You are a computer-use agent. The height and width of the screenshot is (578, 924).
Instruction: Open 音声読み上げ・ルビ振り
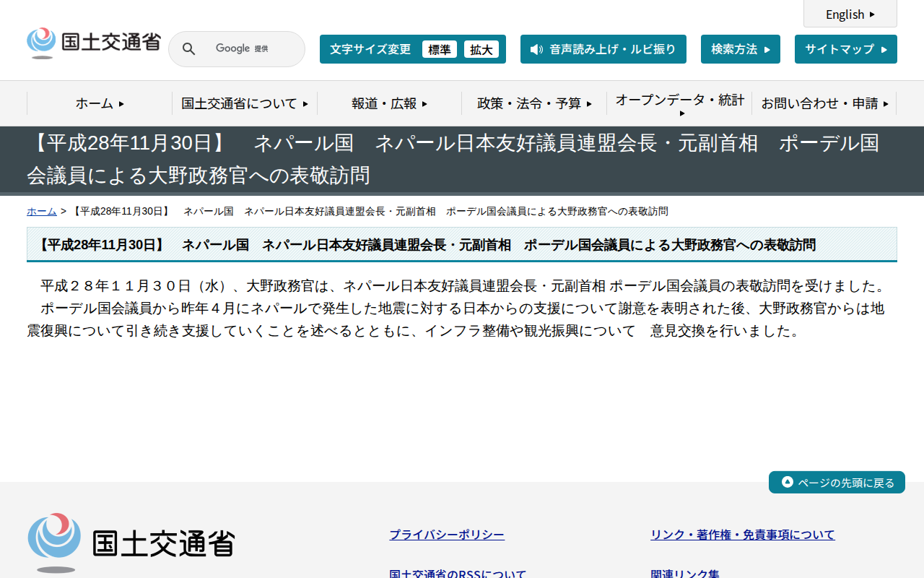click(603, 49)
